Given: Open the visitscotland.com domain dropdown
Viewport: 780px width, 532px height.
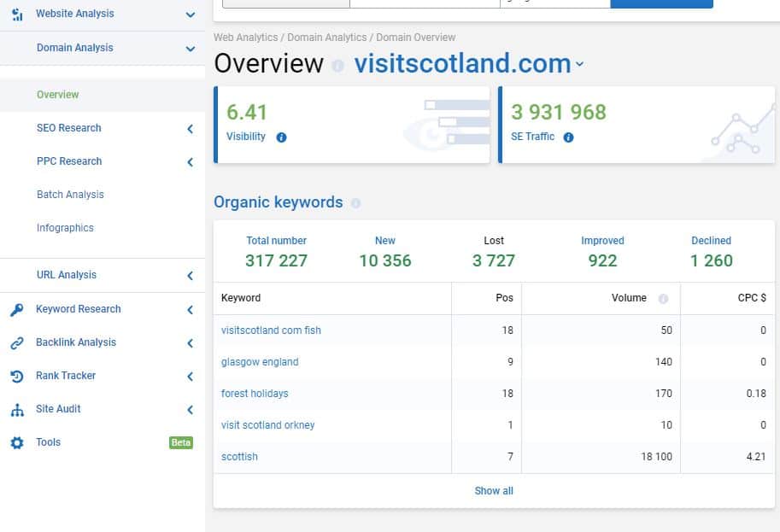Looking at the screenshot, I should pyautogui.click(x=579, y=64).
